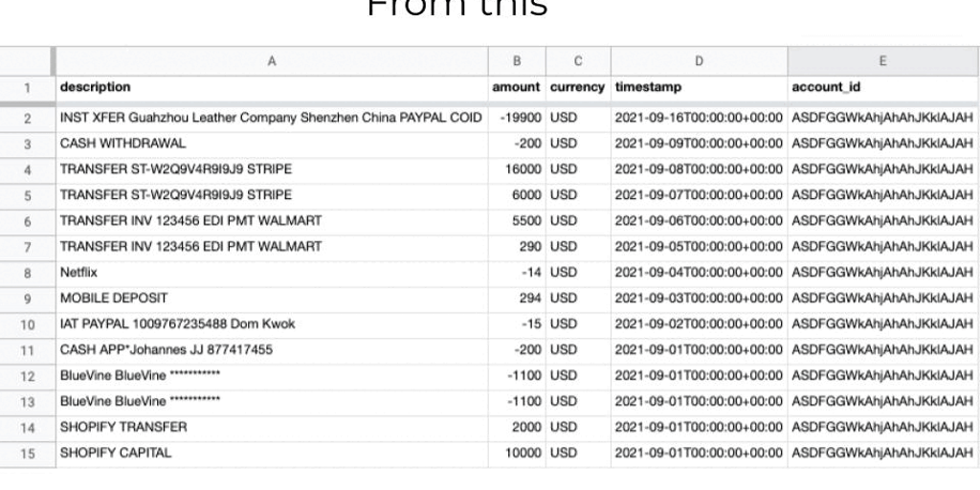Select column A header
The image size is (980, 490).
pos(272,61)
